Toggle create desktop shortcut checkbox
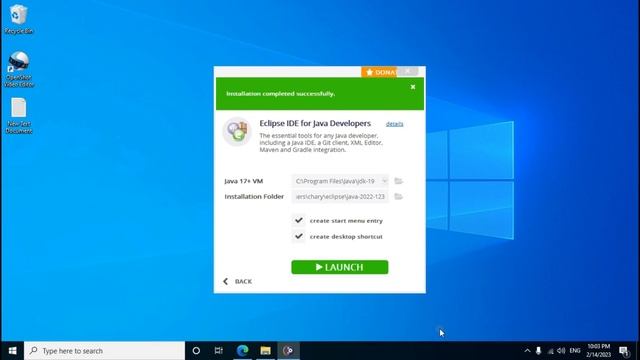The width and height of the screenshot is (640, 360). pos(299,236)
